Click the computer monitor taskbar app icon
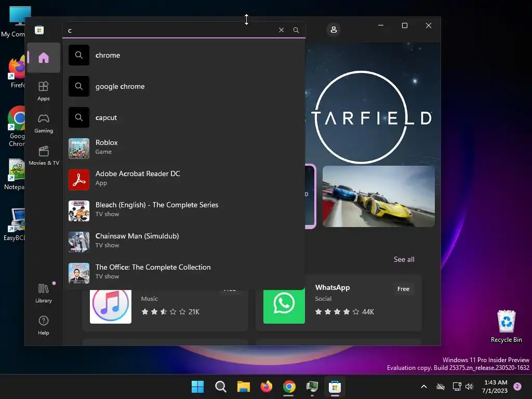Screen dimensions: 532x399 pyautogui.click(x=312, y=387)
